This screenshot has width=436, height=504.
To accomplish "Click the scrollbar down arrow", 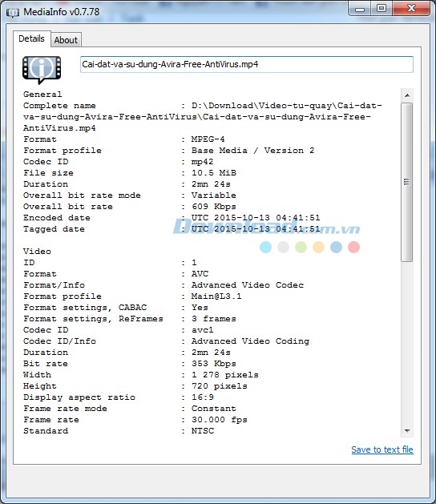I will (x=407, y=431).
